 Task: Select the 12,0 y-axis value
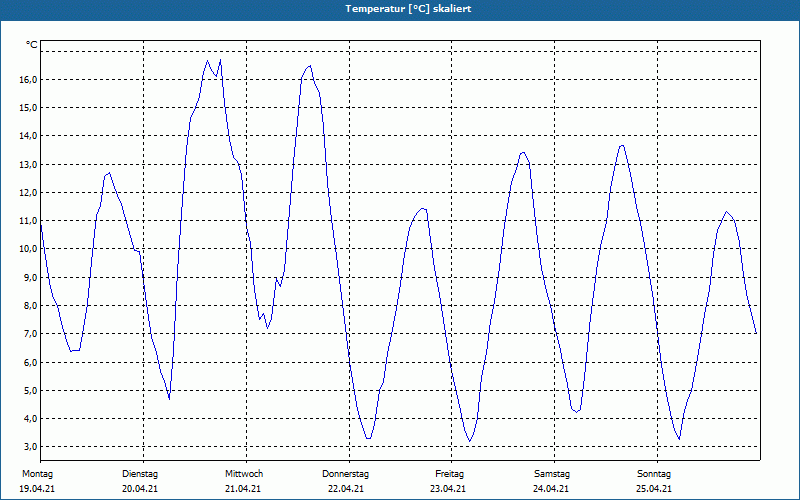28,193
